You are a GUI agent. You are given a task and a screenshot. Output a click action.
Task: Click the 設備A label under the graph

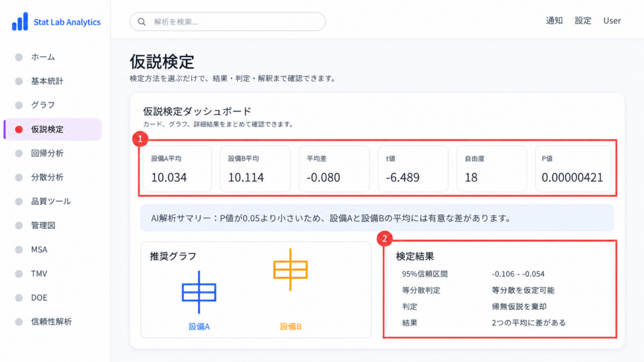(199, 327)
